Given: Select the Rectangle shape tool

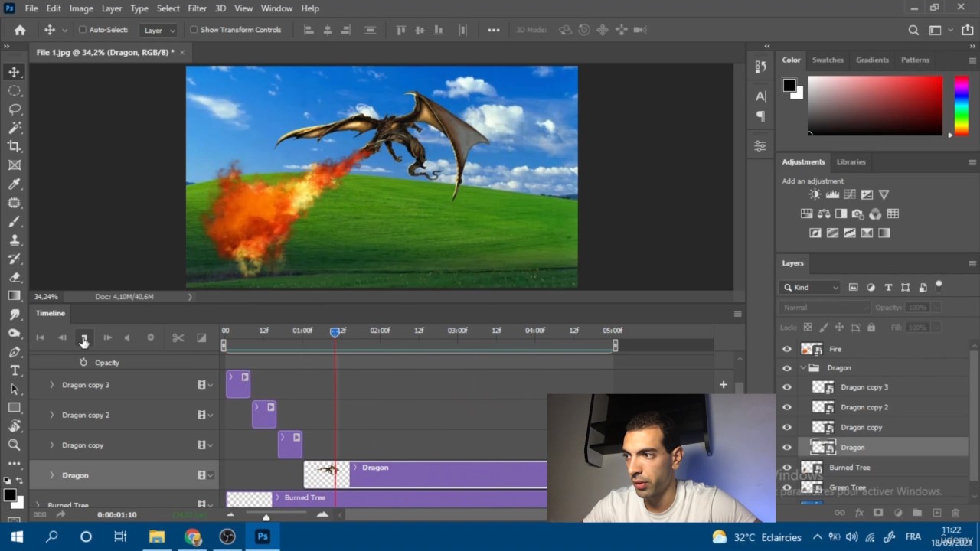Looking at the screenshot, I should 15,408.
